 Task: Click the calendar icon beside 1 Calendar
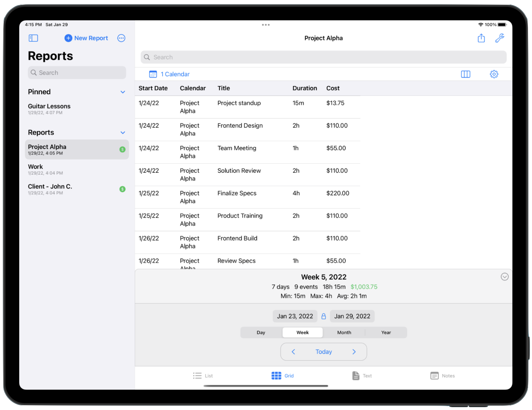point(153,74)
